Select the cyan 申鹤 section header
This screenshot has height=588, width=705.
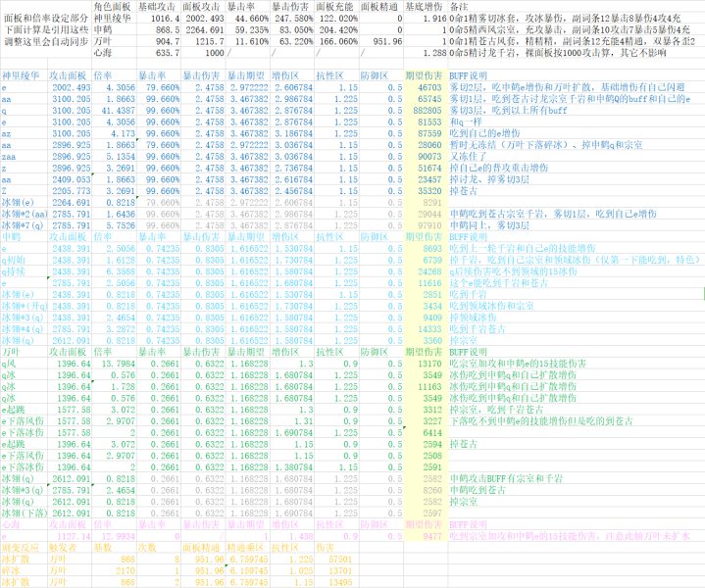pos(11,237)
